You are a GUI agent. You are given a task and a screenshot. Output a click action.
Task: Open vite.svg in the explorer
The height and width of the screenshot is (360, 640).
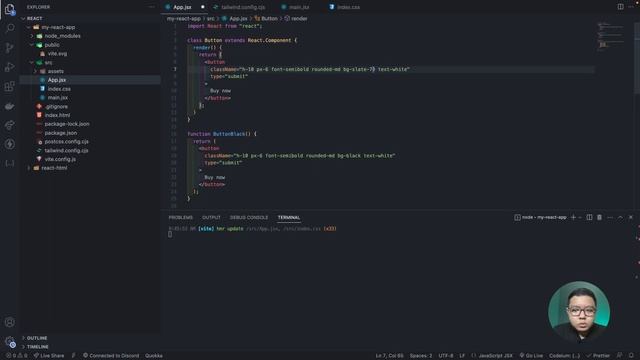(x=57, y=53)
